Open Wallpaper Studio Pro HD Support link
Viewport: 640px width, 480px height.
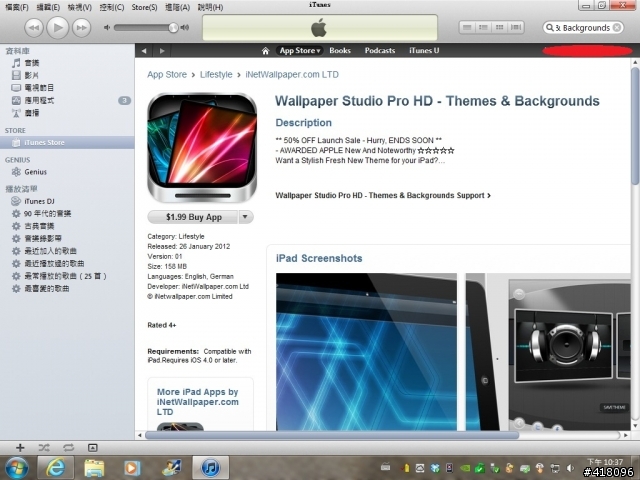[383, 196]
